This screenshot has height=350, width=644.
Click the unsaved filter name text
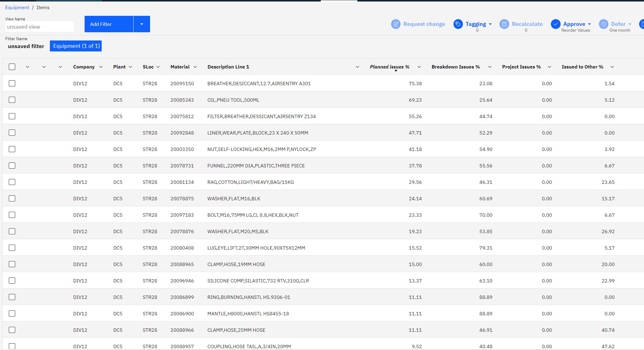(26, 46)
